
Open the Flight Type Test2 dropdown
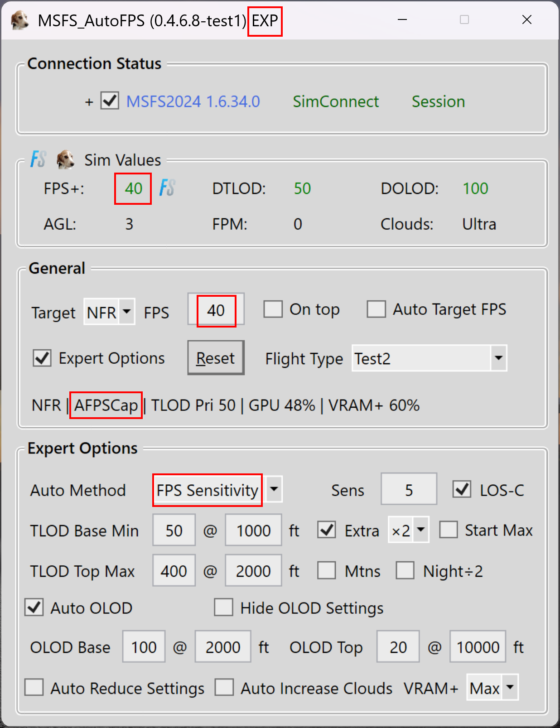coord(429,358)
